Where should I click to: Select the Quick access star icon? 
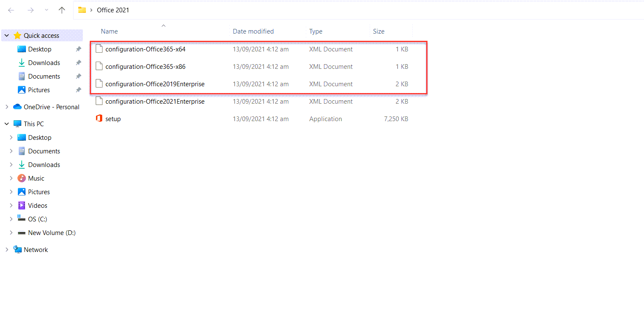click(x=17, y=35)
